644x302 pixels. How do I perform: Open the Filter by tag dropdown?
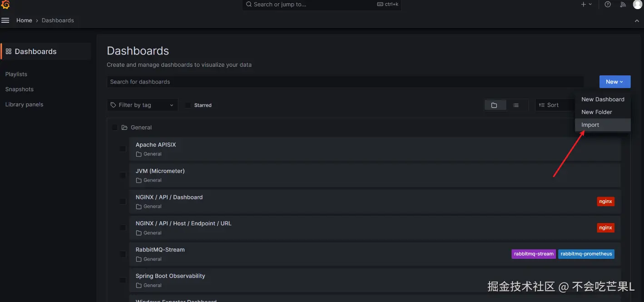tap(143, 105)
